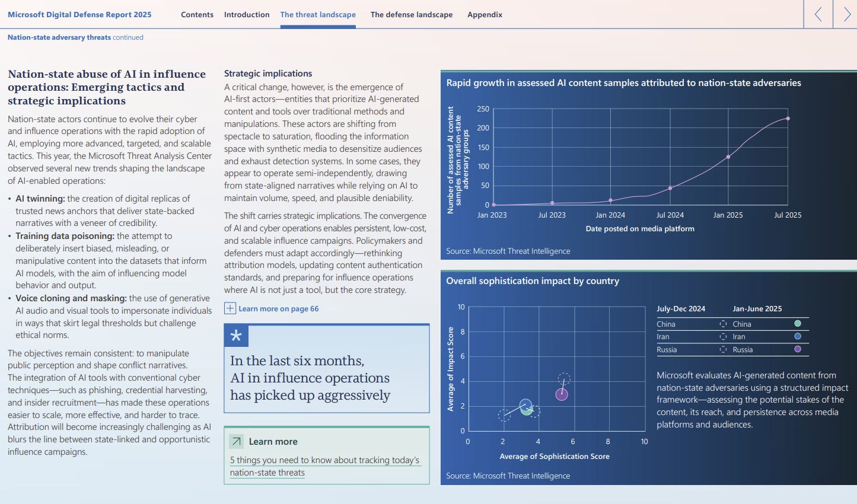Click 'Average of Sophistication Score' axis label
The width and height of the screenshot is (857, 504).
[x=555, y=457]
